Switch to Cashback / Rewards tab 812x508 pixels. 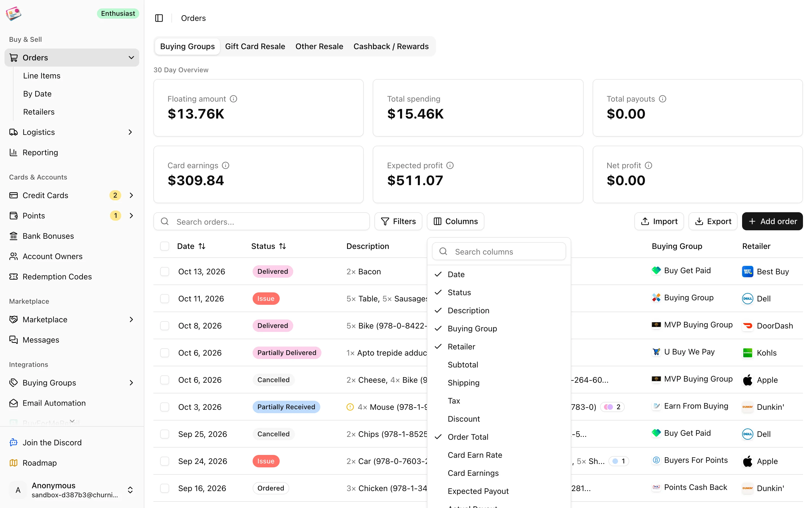click(391, 46)
